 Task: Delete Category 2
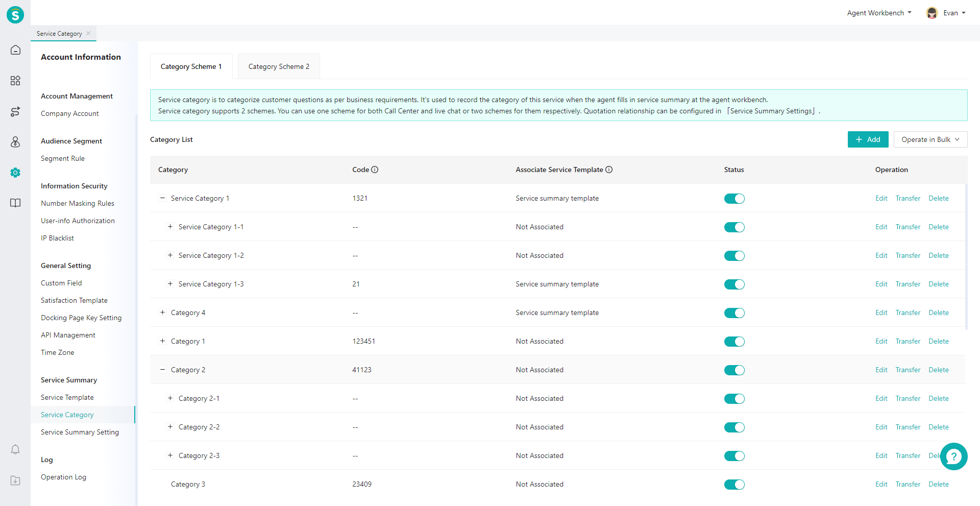point(939,370)
